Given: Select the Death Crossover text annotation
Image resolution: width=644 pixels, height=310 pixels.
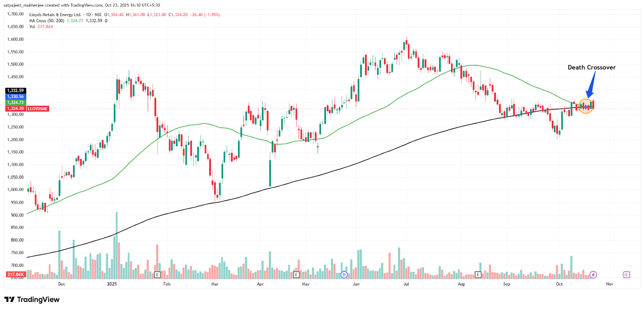Looking at the screenshot, I should pos(591,67).
